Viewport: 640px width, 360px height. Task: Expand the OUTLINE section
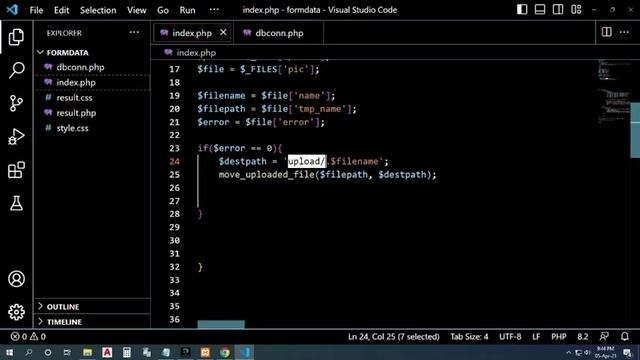click(x=92, y=307)
